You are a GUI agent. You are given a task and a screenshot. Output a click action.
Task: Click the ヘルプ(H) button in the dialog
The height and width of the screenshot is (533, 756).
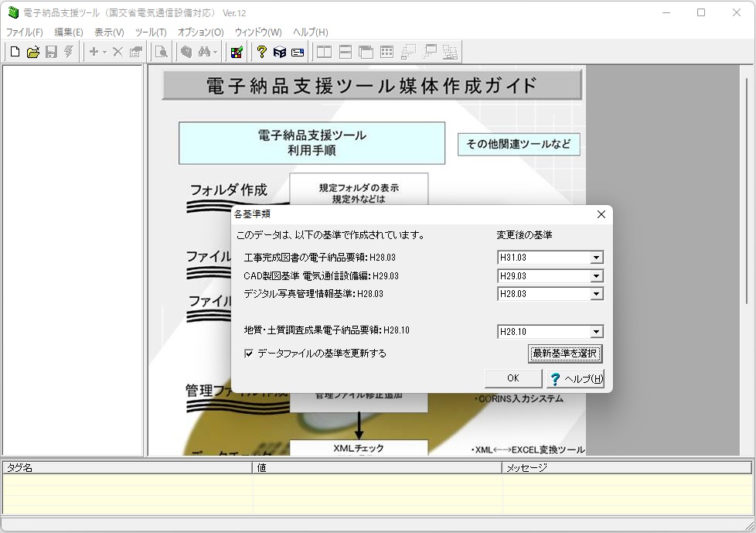(576, 378)
